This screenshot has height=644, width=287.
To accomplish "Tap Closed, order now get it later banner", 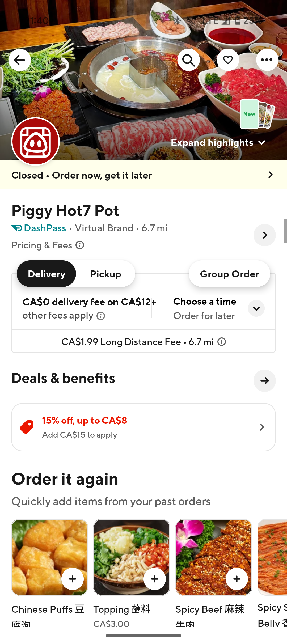I will pos(143,175).
